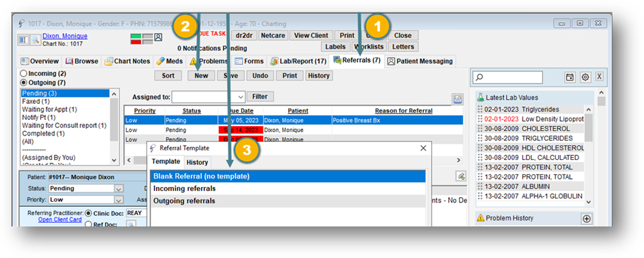Select Pending (3) in the status list
Image resolution: width=644 pixels, height=258 pixels.
(x=66, y=93)
